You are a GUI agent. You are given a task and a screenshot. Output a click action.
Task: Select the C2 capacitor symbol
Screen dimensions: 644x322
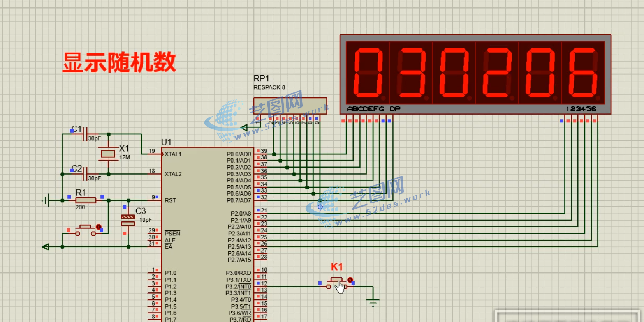[85, 174]
